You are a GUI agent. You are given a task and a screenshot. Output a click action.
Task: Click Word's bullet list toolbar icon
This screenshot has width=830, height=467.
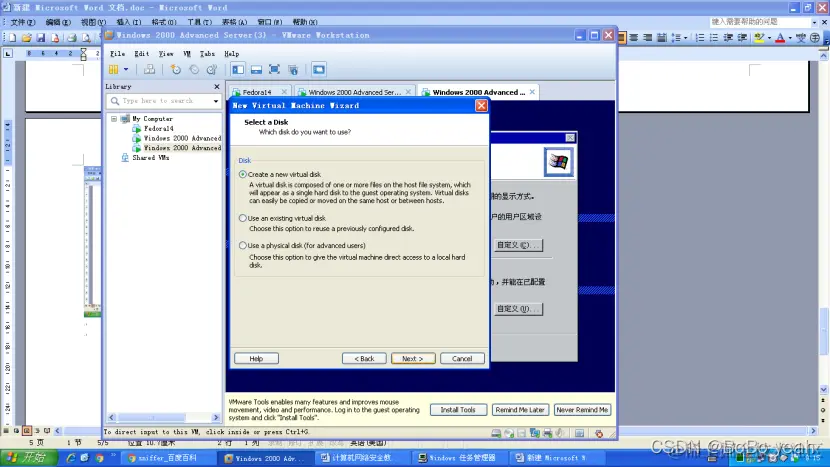click(714, 38)
